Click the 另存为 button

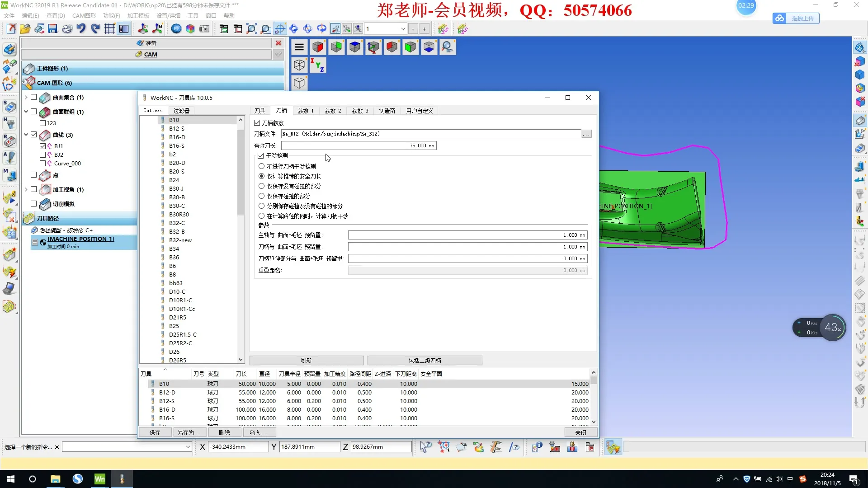coord(189,432)
